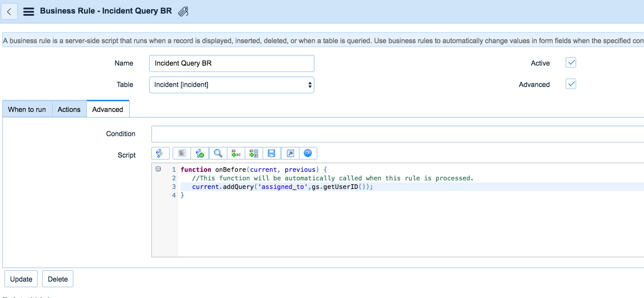Screen dimensions: 644x298
Task: Switch to the When to run tab
Action: [27, 109]
